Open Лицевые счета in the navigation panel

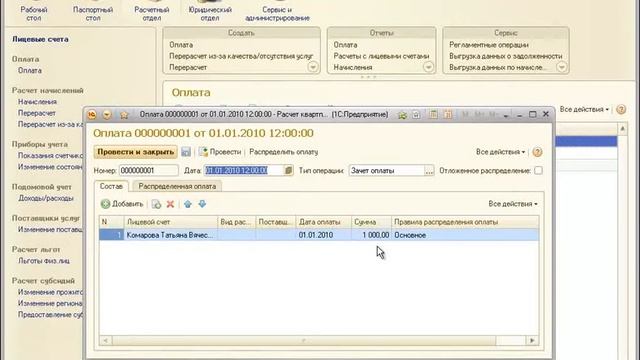[x=40, y=39]
